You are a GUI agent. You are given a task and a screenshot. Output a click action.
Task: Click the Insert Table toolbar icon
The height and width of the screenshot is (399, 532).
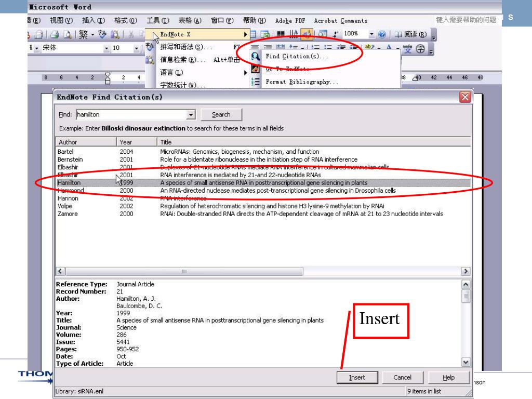pyautogui.click(x=253, y=34)
